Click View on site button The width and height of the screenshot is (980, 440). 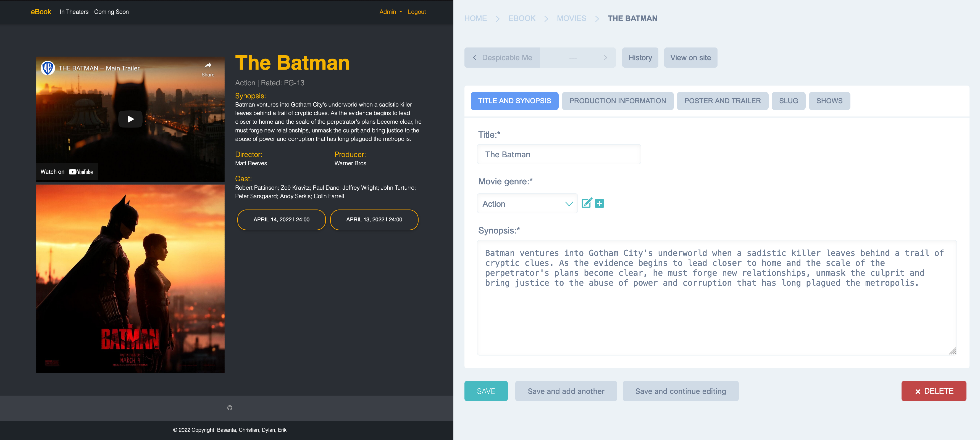(690, 58)
